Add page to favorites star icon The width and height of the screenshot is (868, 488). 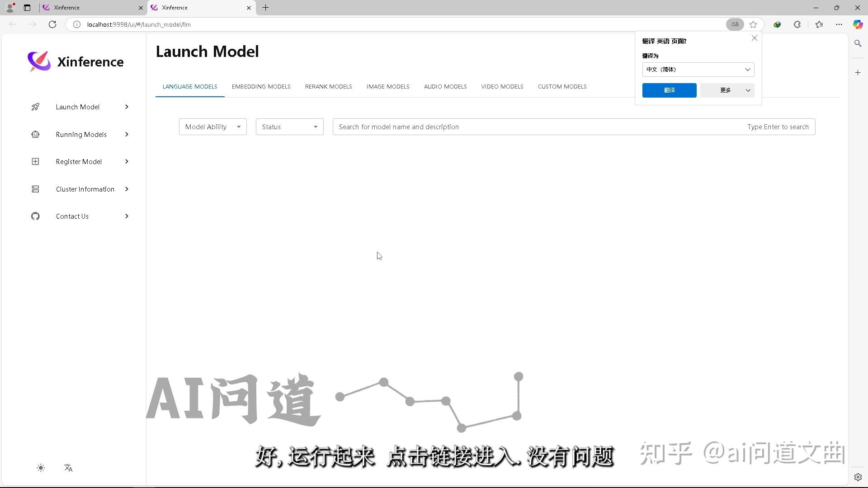[x=753, y=24]
